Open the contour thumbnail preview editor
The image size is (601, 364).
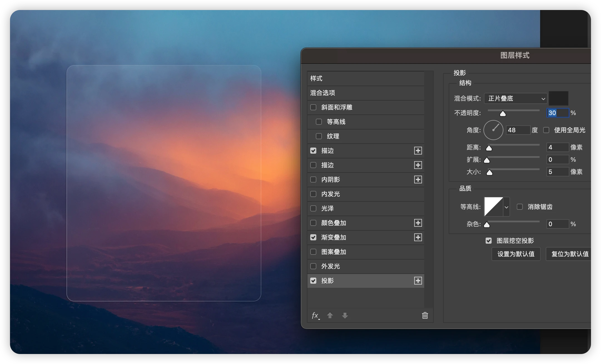click(x=493, y=207)
